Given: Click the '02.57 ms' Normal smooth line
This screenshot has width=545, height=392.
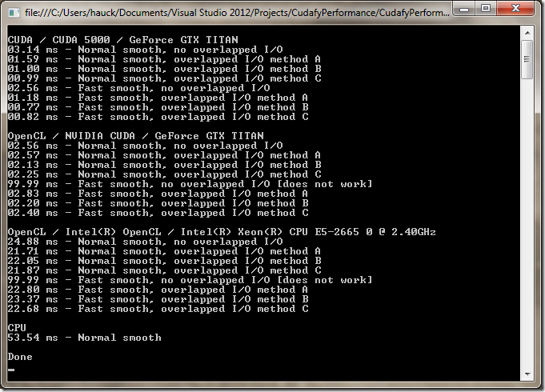Looking at the screenshot, I should click(164, 155).
